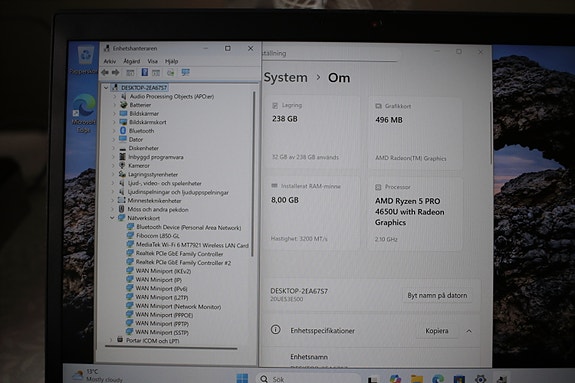Open Settings gear icon on taskbar
The image size is (575, 383).
(x=481, y=379)
